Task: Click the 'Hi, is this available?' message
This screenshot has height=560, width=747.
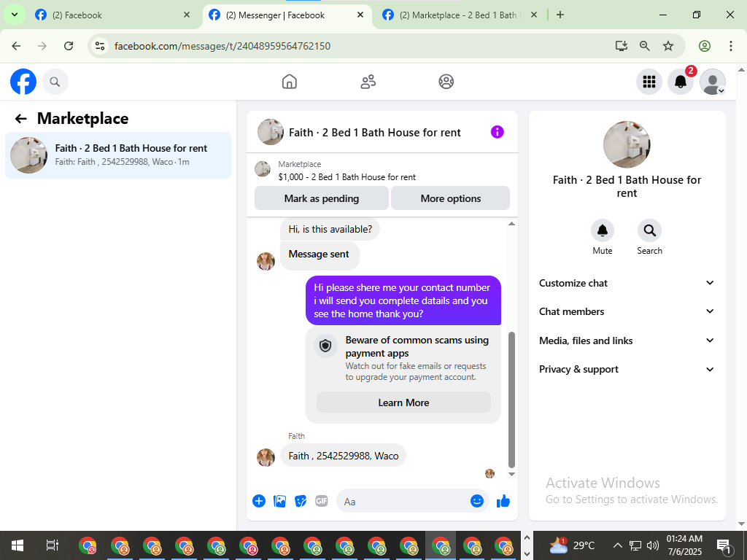Action: pos(330,229)
